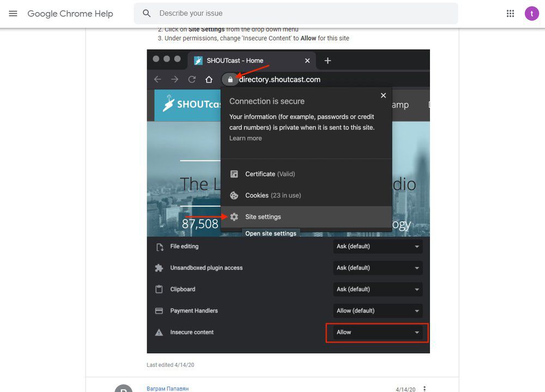
Task: Expand the Payment Handlers dropdown
Action: click(x=378, y=311)
